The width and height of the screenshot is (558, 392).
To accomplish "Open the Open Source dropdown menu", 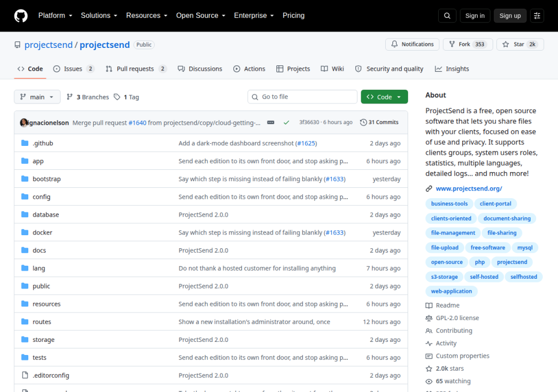I will click(x=201, y=16).
